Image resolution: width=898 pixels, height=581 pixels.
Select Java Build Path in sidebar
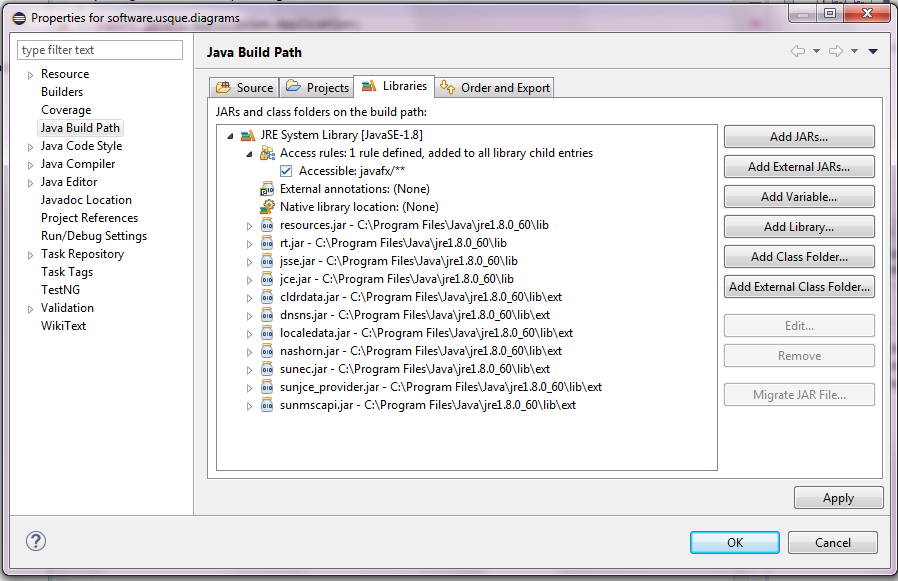tap(80, 128)
